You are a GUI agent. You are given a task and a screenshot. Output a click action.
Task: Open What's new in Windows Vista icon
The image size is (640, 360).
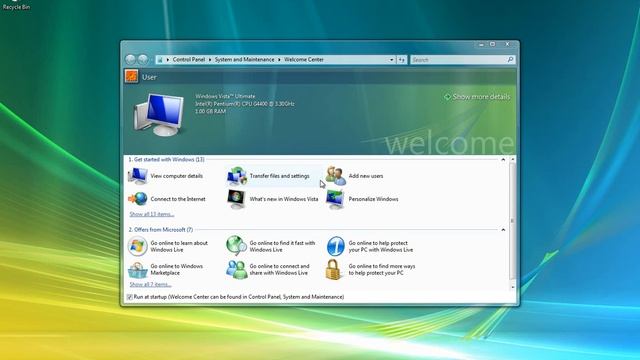pos(236,199)
